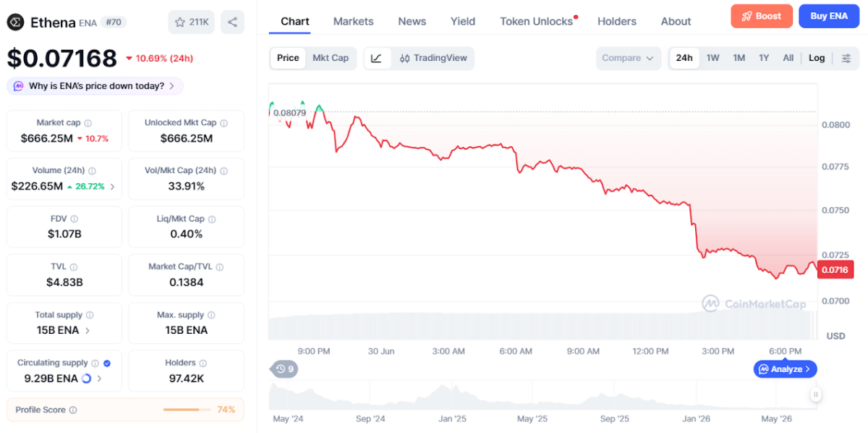The image size is (868, 433).
Task: Click the share icon button
Action: click(x=232, y=22)
